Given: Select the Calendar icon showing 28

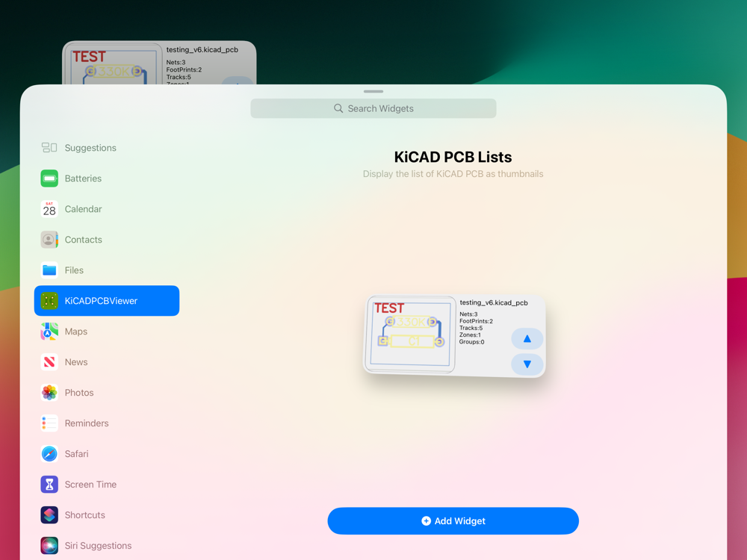Looking at the screenshot, I should 49,208.
